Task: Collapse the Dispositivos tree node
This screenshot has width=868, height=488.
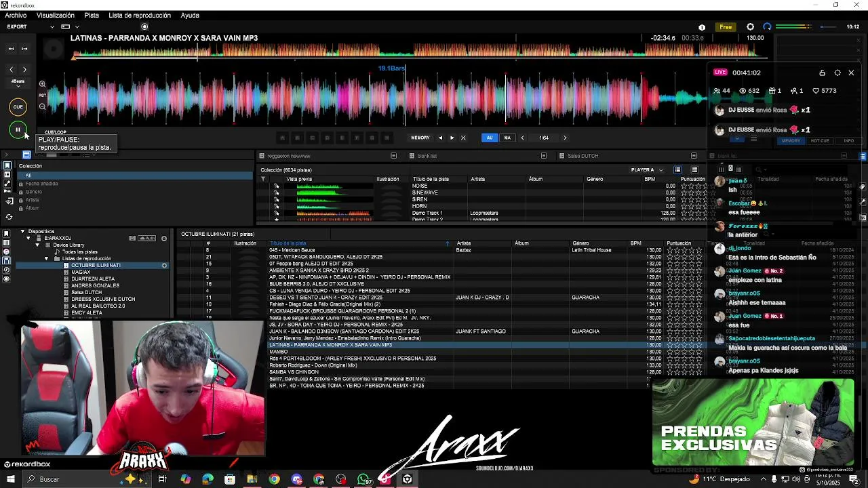Action: click(x=22, y=231)
